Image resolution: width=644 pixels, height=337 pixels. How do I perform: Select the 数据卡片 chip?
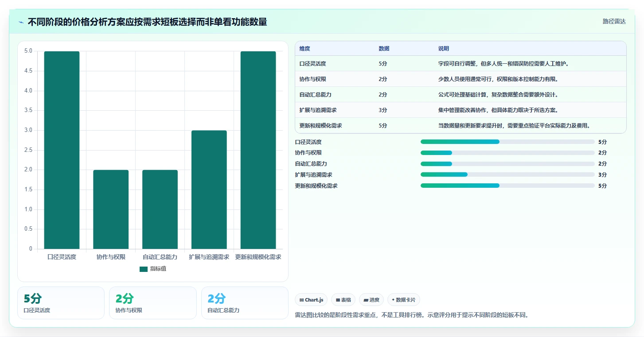tap(404, 300)
